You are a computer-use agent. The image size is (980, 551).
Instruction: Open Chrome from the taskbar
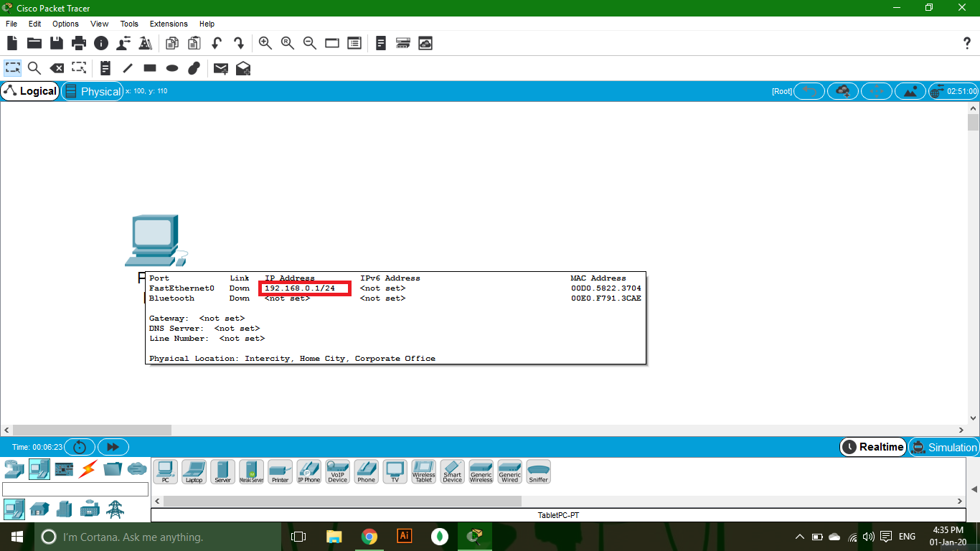tap(369, 536)
